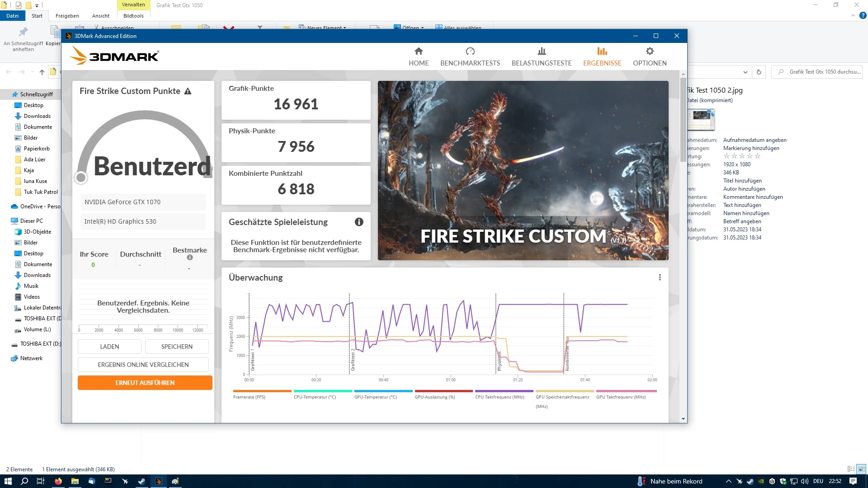Image resolution: width=868 pixels, height=488 pixels.
Task: Open the HOME tab in 3DMark
Action: click(x=419, y=57)
